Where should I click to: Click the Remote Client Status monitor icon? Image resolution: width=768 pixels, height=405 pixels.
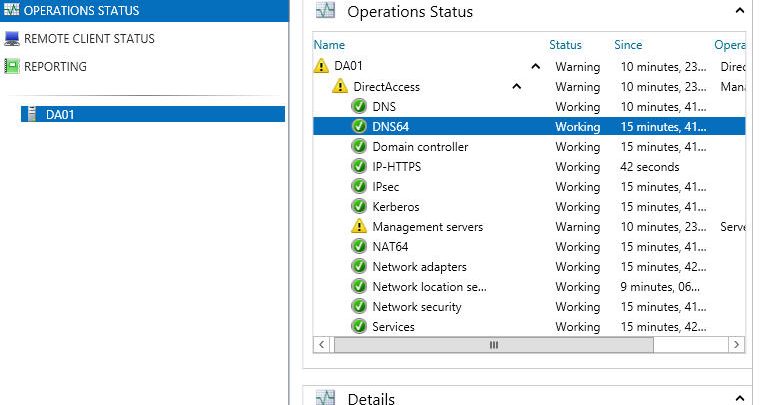pos(11,39)
